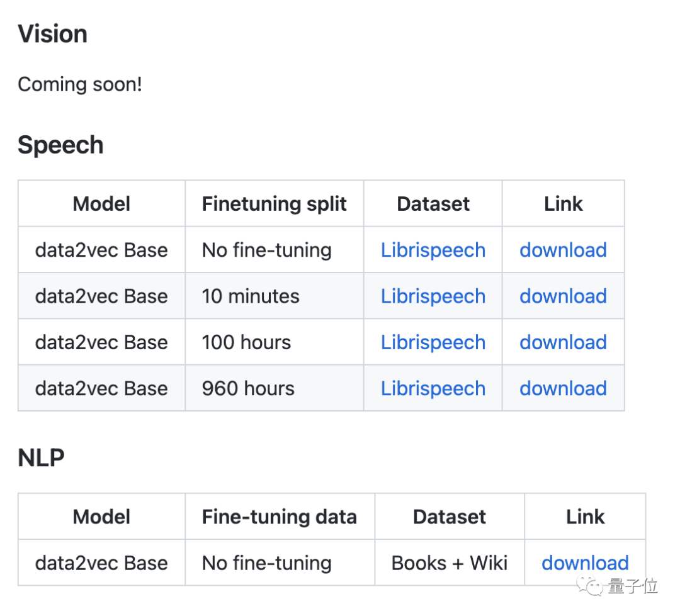Open Librispeech link in Speech No fine-tuning row
Viewport: 680px width, 616px height.
pyautogui.click(x=433, y=250)
